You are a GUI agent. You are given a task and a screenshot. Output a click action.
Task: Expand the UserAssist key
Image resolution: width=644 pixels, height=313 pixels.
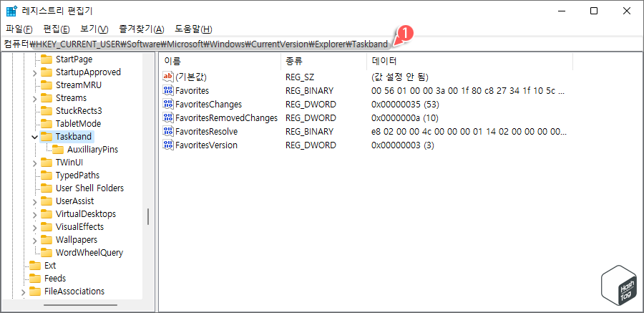35,201
